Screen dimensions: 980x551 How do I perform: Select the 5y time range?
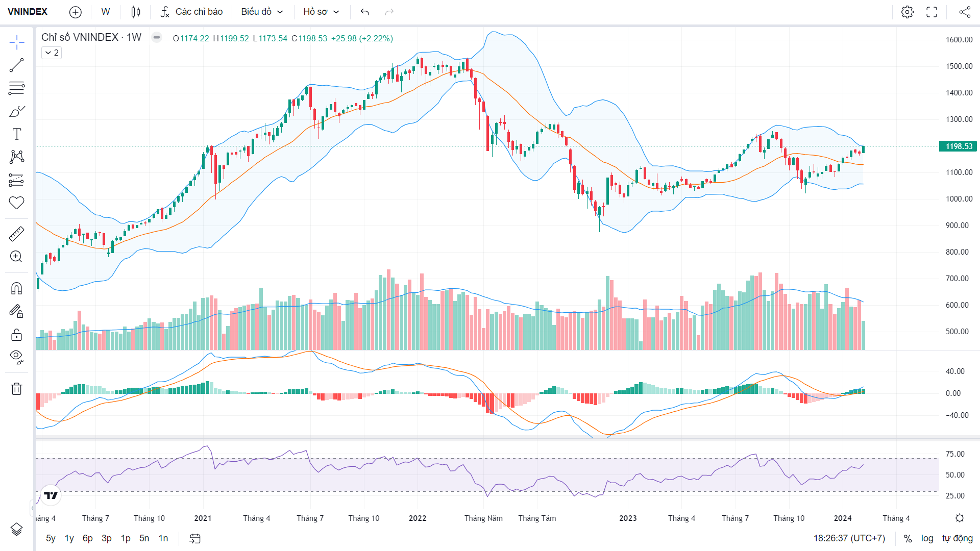pos(51,538)
